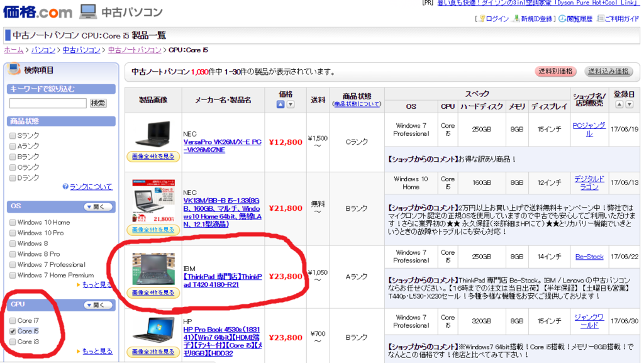Click the keyword filter text field
Screen dimensions: 644x363
click(x=48, y=103)
